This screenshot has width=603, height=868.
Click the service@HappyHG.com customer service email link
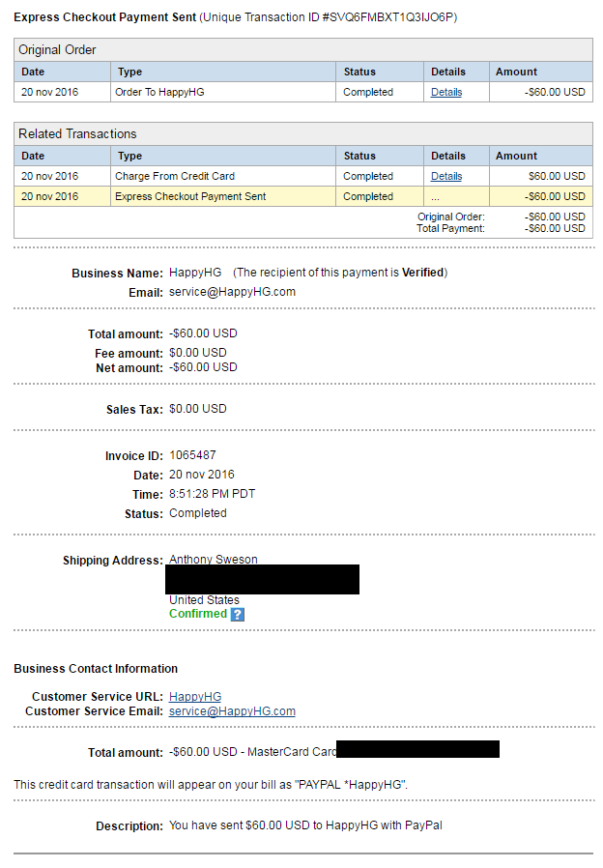pyautogui.click(x=232, y=711)
